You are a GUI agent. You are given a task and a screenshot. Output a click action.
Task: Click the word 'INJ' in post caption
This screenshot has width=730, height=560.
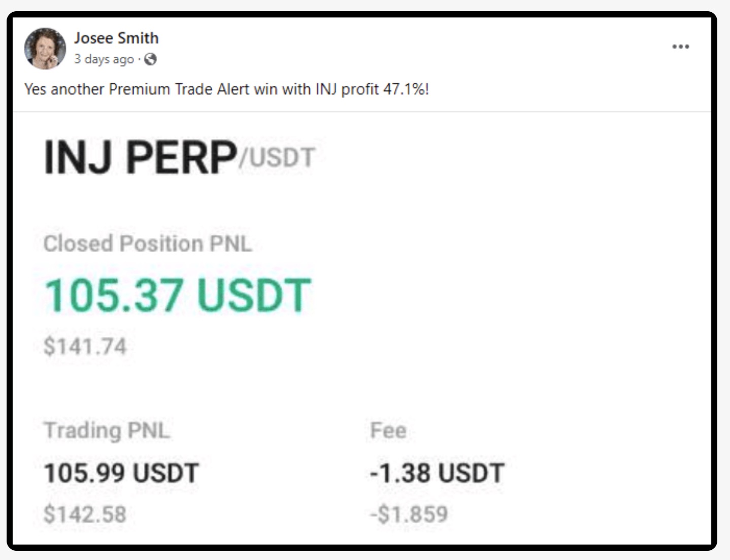point(326,89)
